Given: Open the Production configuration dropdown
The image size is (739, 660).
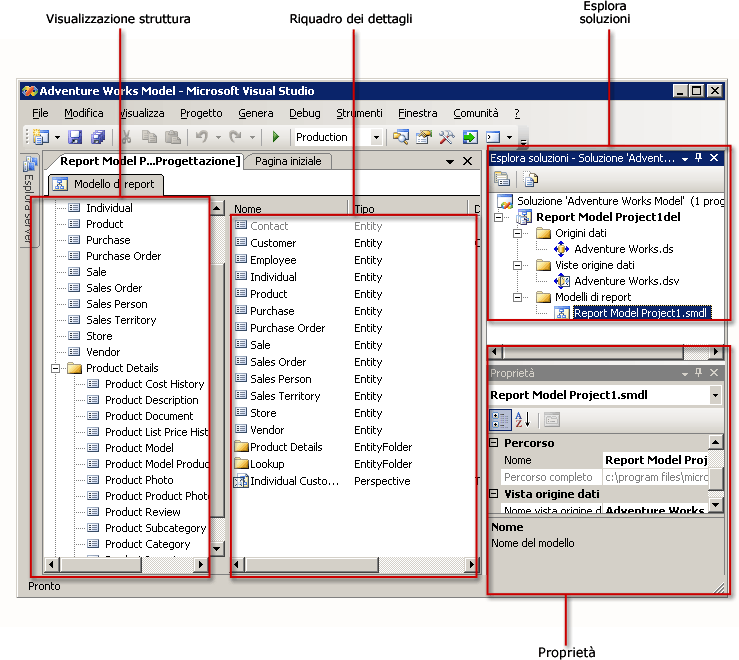Looking at the screenshot, I should click(376, 138).
